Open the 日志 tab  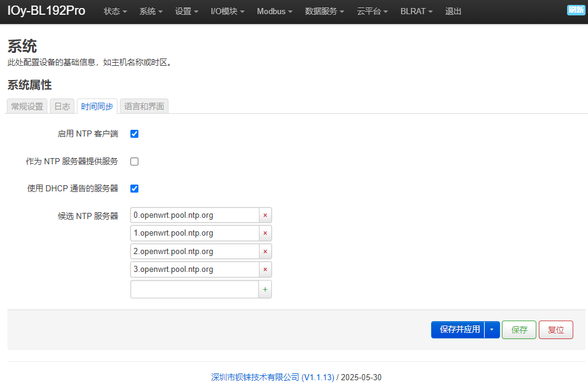(x=62, y=106)
